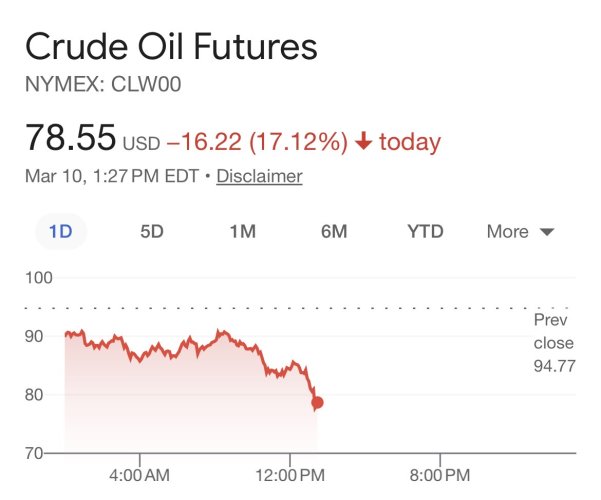Click the dropdown arrow beside More
This screenshot has height=500, width=601.
(x=546, y=233)
